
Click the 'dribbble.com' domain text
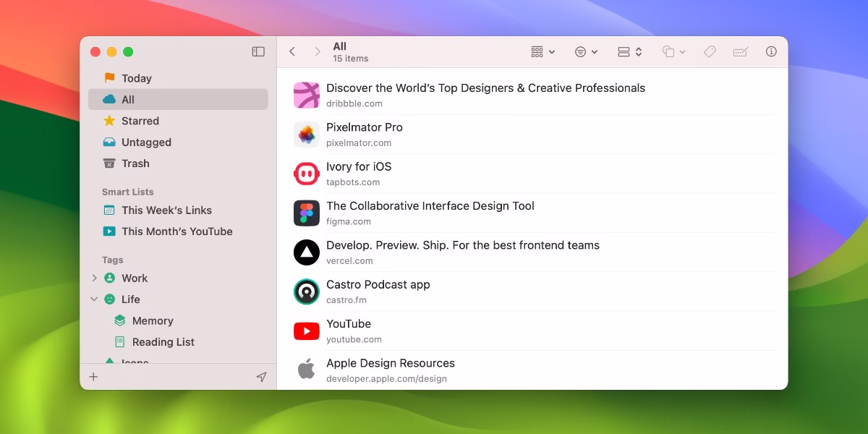coord(354,103)
